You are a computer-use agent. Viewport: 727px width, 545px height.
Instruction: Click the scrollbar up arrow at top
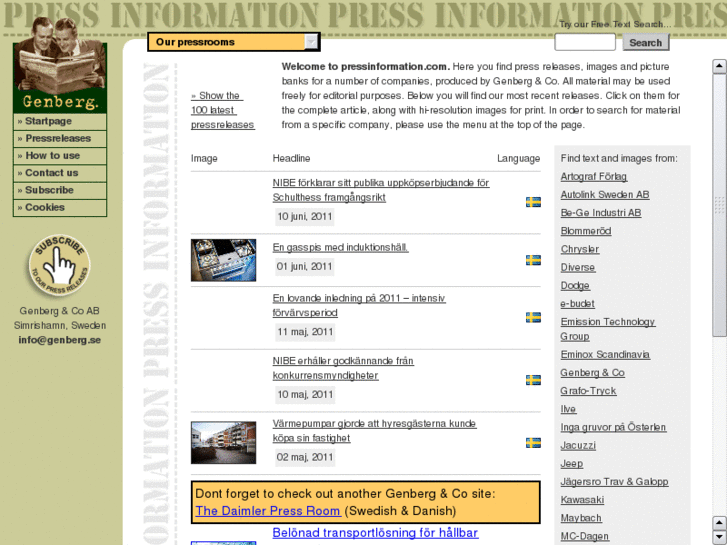coord(719,66)
